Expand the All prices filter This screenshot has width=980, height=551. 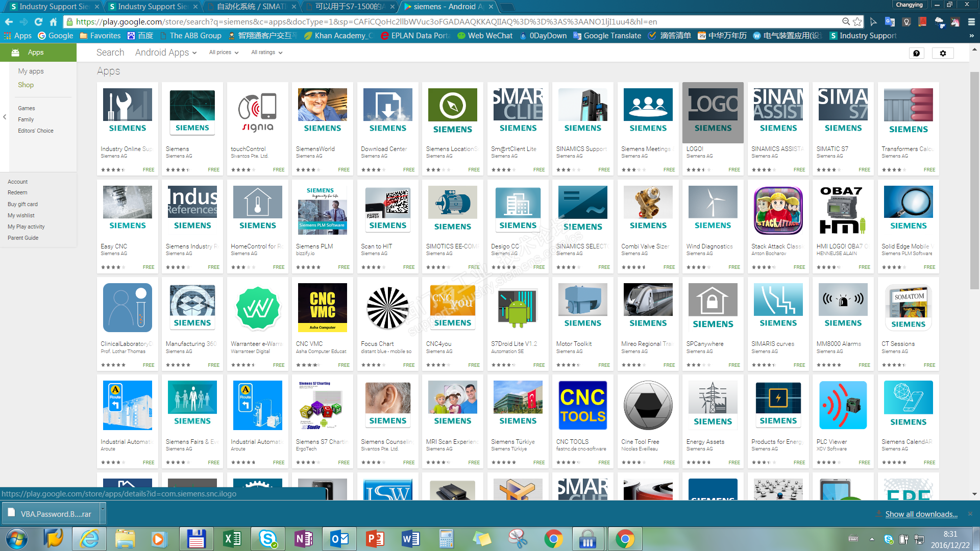(224, 53)
